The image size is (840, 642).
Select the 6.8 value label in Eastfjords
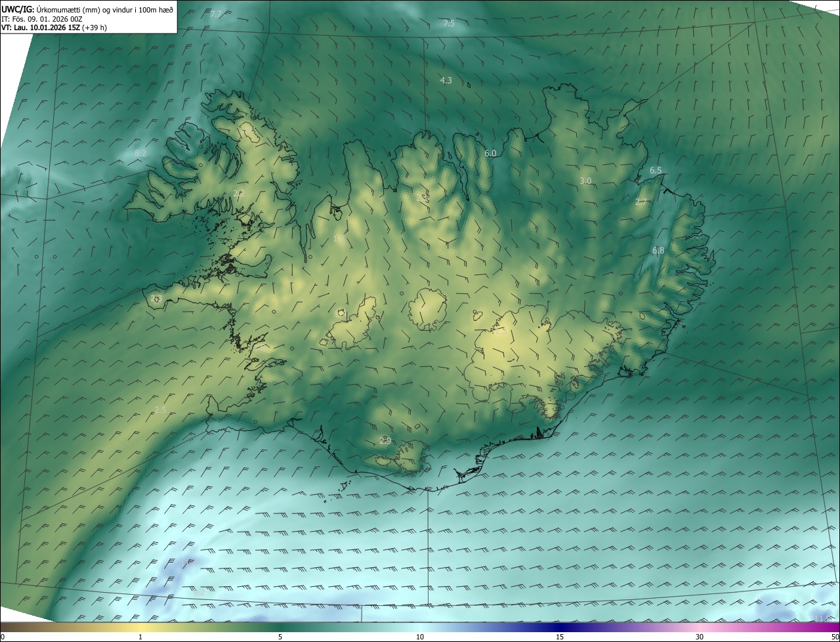pos(658,251)
